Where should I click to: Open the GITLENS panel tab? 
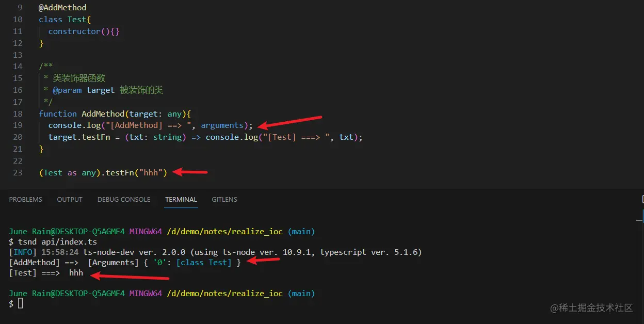click(x=224, y=199)
